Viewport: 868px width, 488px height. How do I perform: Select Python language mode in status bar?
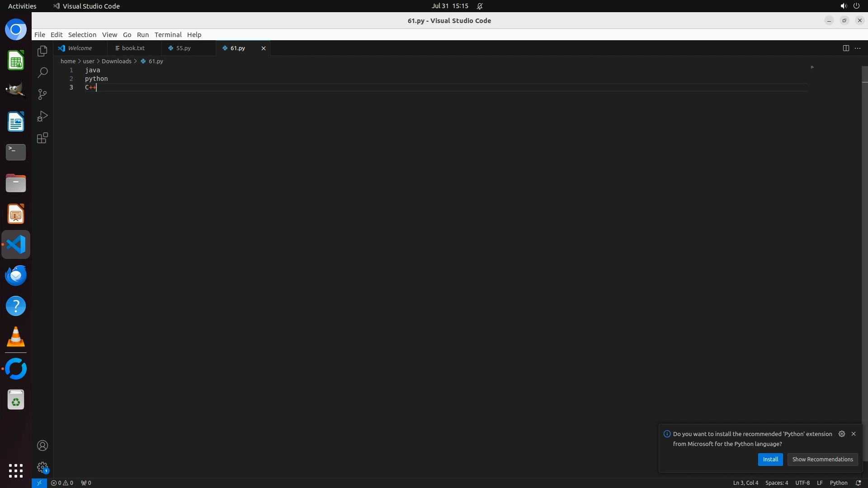[838, 483]
